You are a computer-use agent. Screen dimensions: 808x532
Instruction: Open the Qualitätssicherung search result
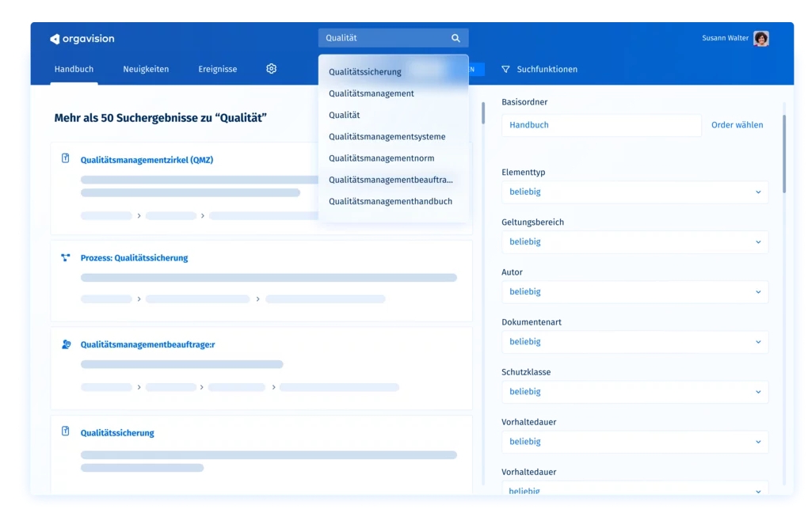coord(117,432)
